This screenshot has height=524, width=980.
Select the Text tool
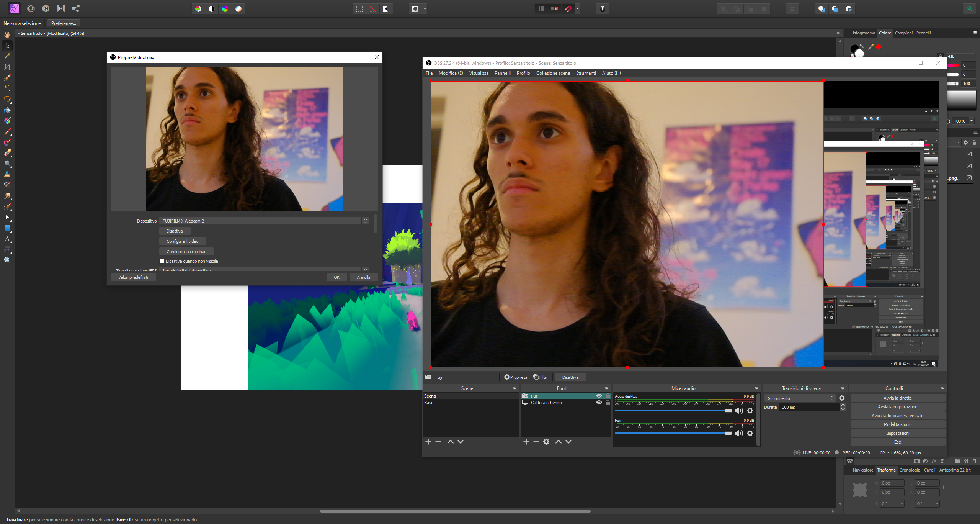7,239
